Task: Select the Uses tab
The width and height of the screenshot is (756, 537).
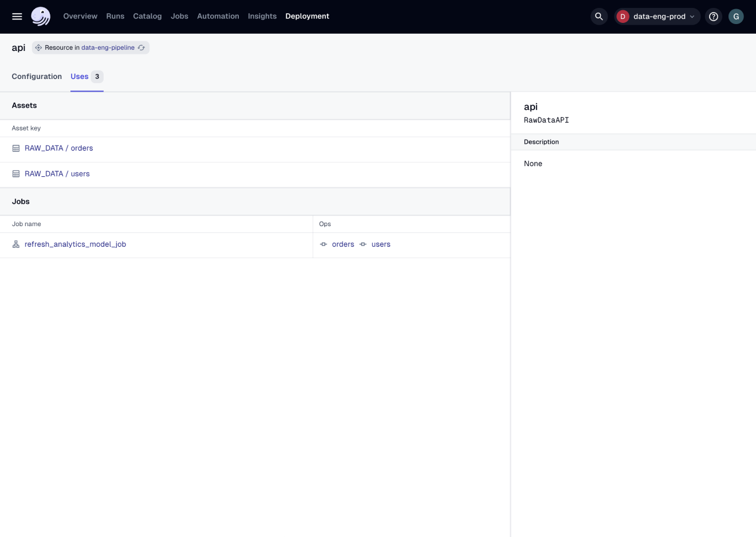Action: 79,76
